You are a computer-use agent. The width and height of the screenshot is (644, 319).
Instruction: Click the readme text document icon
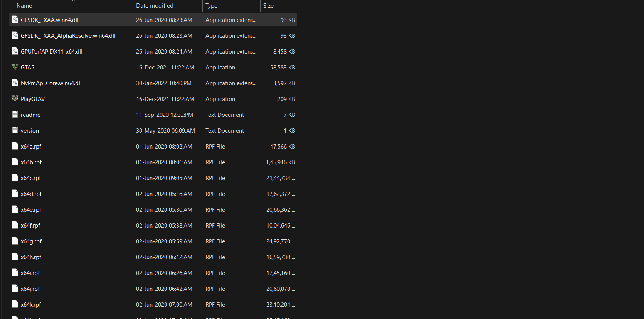pos(15,114)
